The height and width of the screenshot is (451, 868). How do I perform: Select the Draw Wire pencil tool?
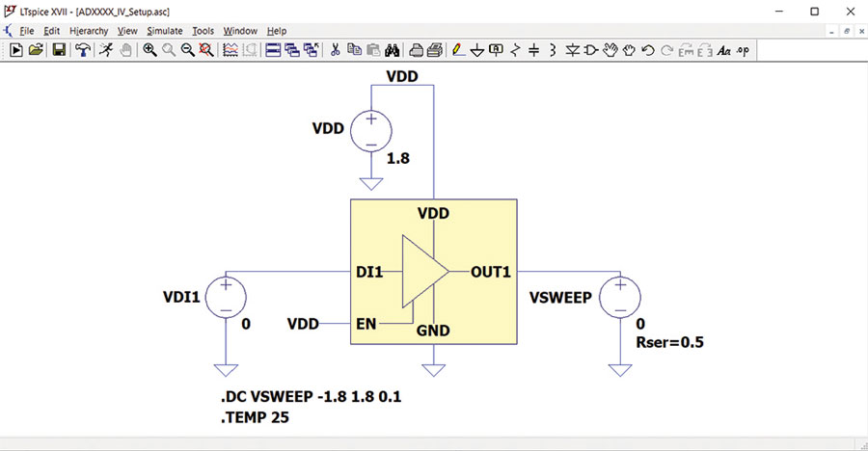click(x=458, y=50)
